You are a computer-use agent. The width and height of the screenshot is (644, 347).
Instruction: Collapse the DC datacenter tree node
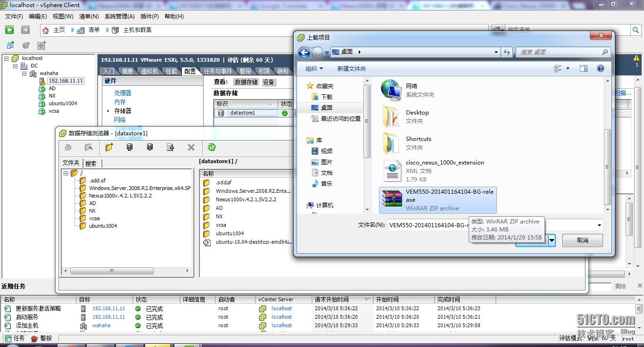click(x=15, y=66)
